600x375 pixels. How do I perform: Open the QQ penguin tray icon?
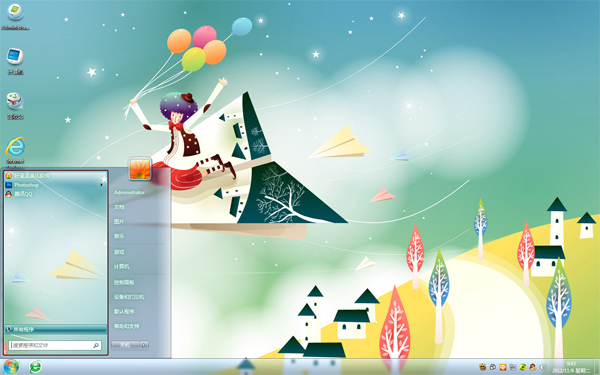coord(532,367)
